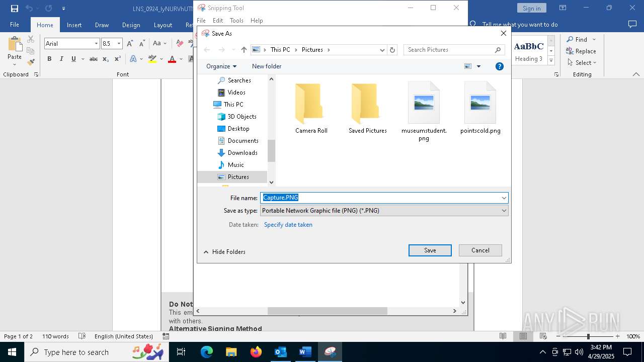Click the Forward navigation arrow
The width and height of the screenshot is (644, 362).
click(222, 50)
